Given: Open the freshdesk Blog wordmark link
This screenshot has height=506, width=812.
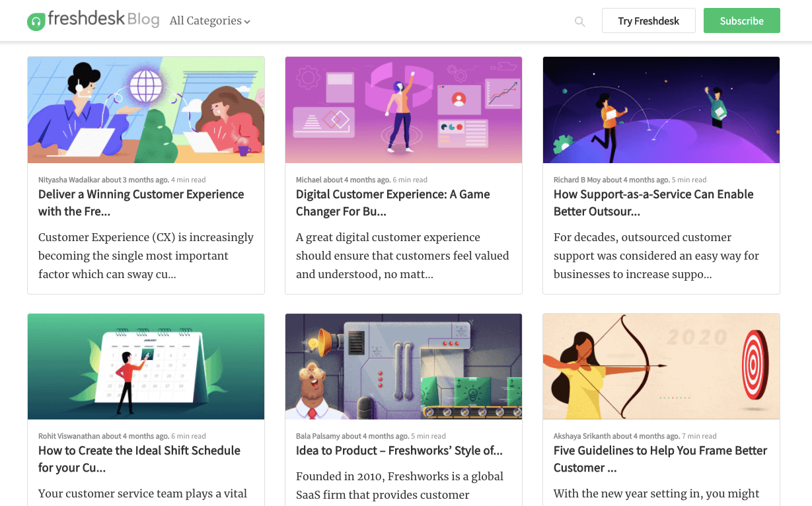Looking at the screenshot, I should coord(103,19).
